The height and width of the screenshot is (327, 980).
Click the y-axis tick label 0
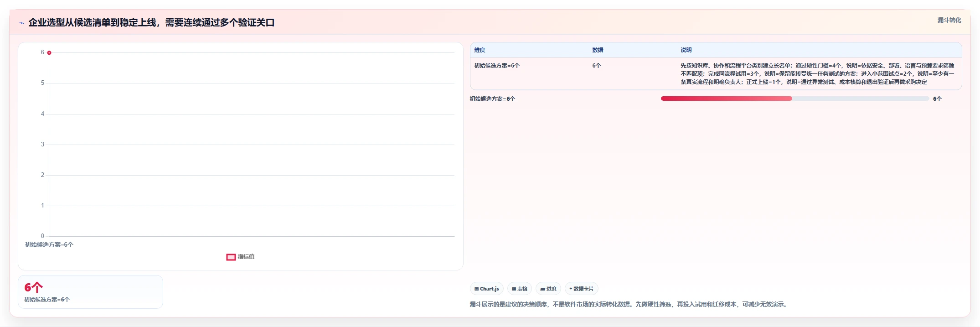point(43,236)
